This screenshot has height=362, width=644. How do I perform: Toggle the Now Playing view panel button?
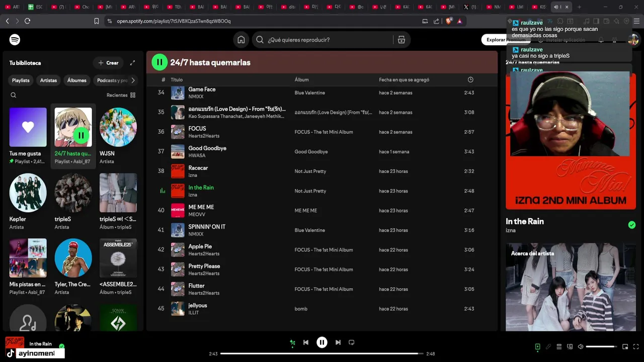point(537,346)
